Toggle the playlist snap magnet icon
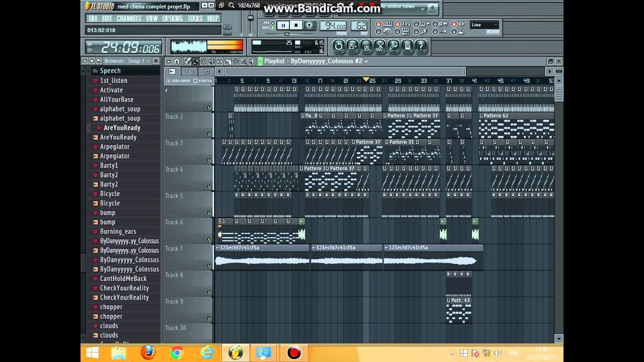The width and height of the screenshot is (644, 362). 177,61
